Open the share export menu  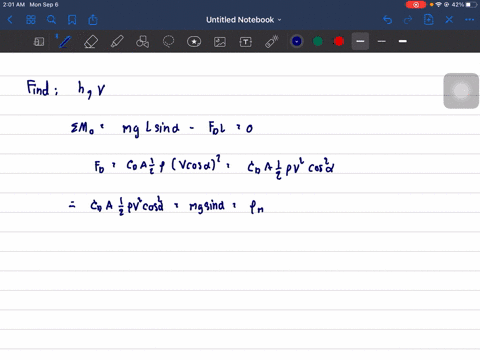point(93,20)
